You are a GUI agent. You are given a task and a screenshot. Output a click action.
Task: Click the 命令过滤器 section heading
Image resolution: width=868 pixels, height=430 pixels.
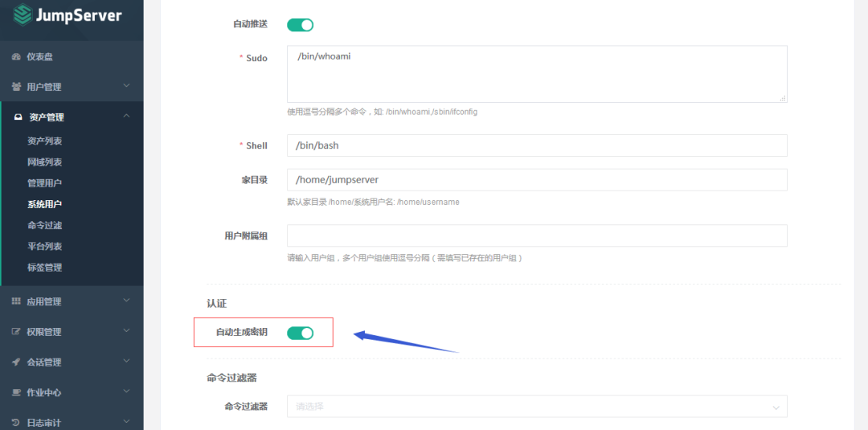pyautogui.click(x=232, y=378)
